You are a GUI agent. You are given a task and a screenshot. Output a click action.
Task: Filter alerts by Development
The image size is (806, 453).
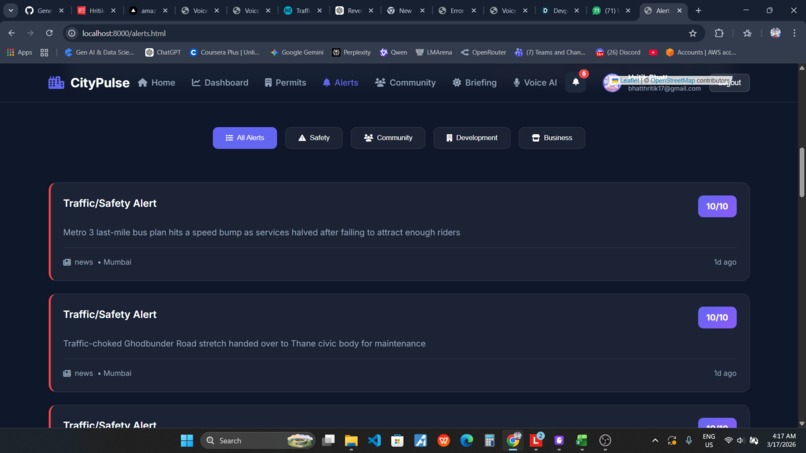click(x=472, y=138)
